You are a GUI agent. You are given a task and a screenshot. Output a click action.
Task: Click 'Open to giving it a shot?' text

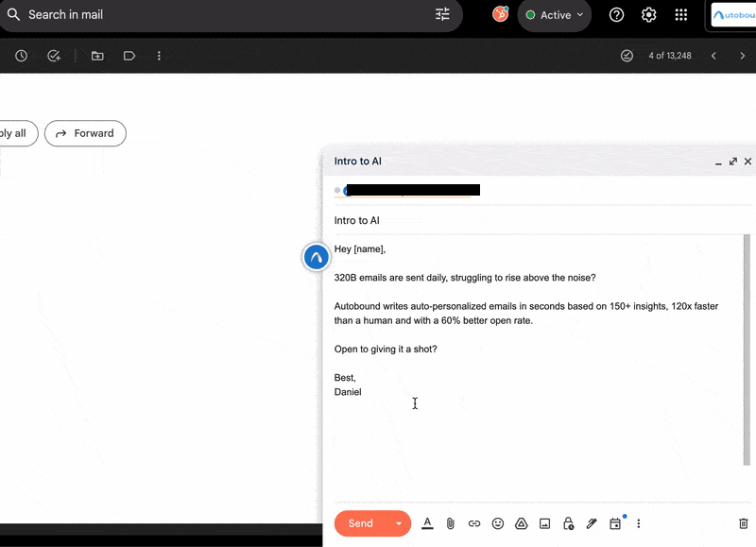386,349
